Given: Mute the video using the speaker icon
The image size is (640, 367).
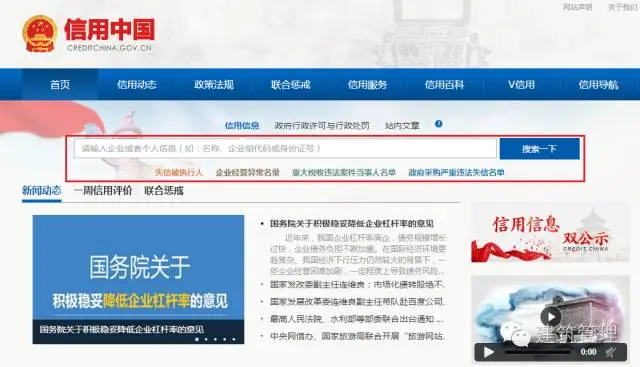Looking at the screenshot, I should (610, 352).
